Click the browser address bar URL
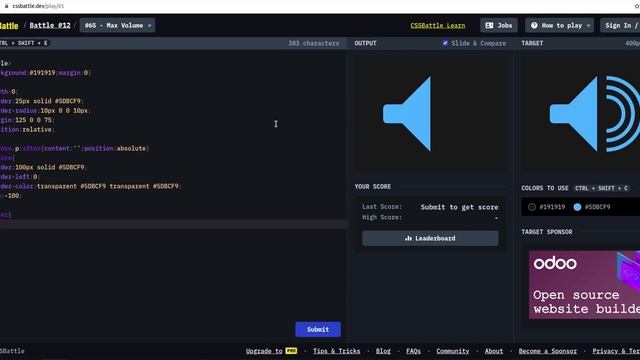This screenshot has height=360, width=640. (x=38, y=6)
